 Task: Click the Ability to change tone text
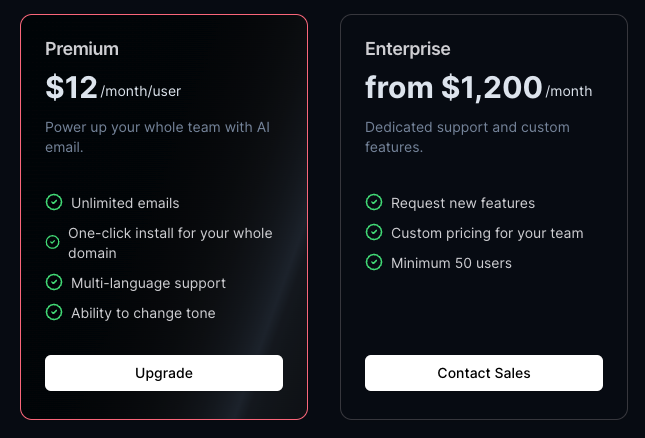[x=143, y=313]
